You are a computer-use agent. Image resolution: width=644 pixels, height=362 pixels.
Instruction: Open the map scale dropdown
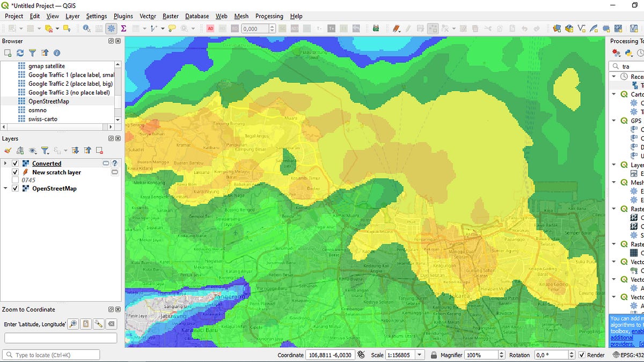click(420, 354)
